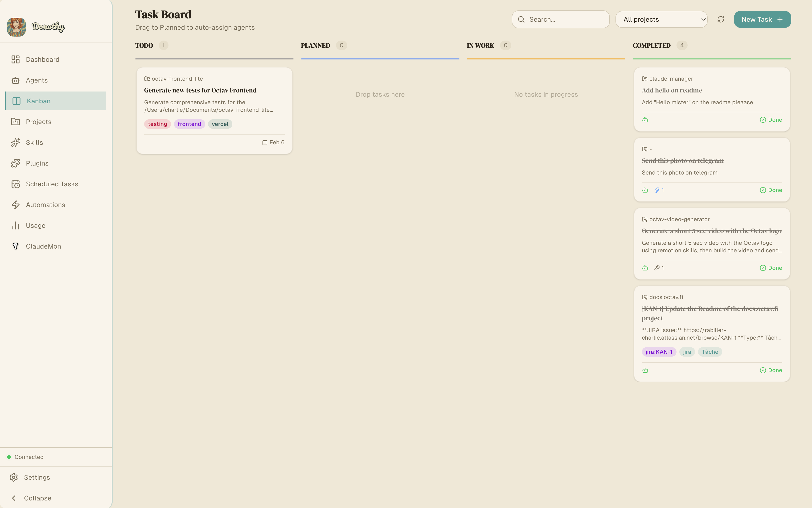This screenshot has width=812, height=508.
Task: Click wrench icon on video generator task
Action: [656, 268]
